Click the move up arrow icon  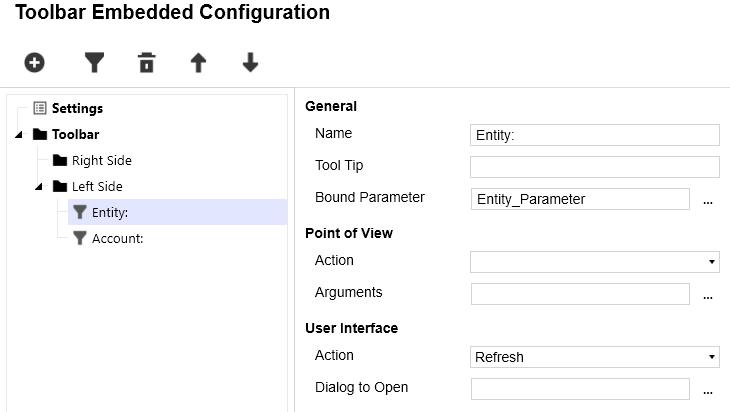coord(198,63)
